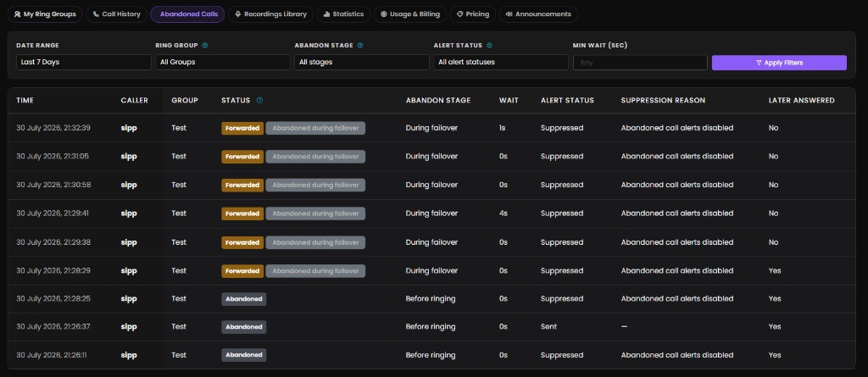Screen dimensions: 868x377
Task: Select the 21:26:37 call row timestamp
Action: pyautogui.click(x=53, y=327)
